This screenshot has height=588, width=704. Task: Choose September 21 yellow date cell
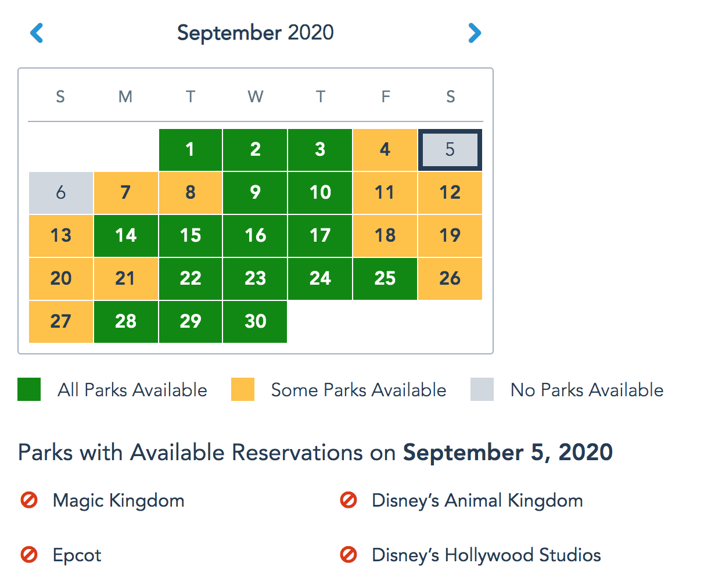point(125,278)
